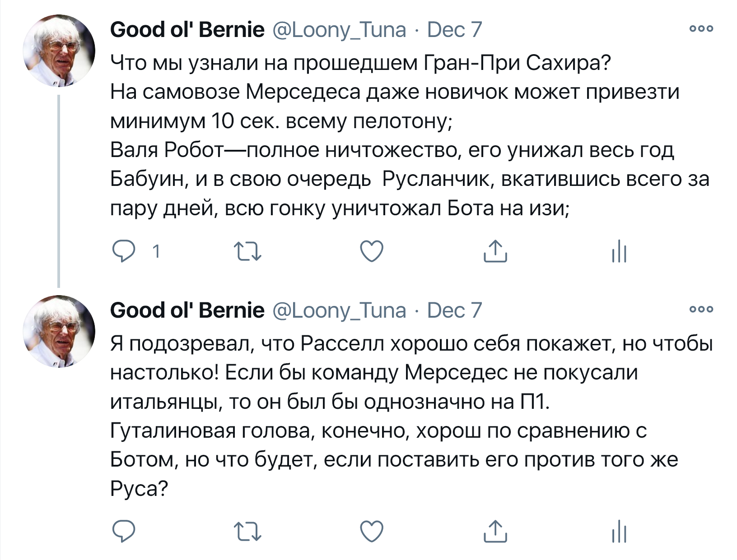Click the Dec 7 timestamp on first tweet
Viewport: 737px width, 560px height.
(x=454, y=30)
